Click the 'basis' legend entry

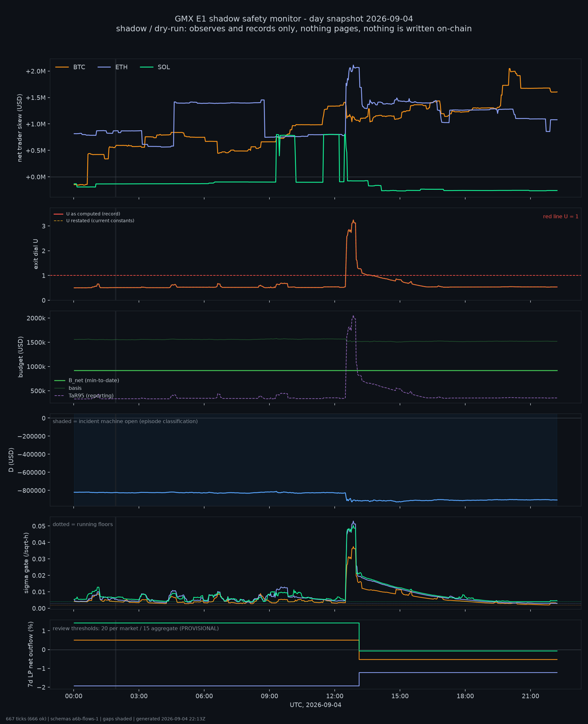68,388
